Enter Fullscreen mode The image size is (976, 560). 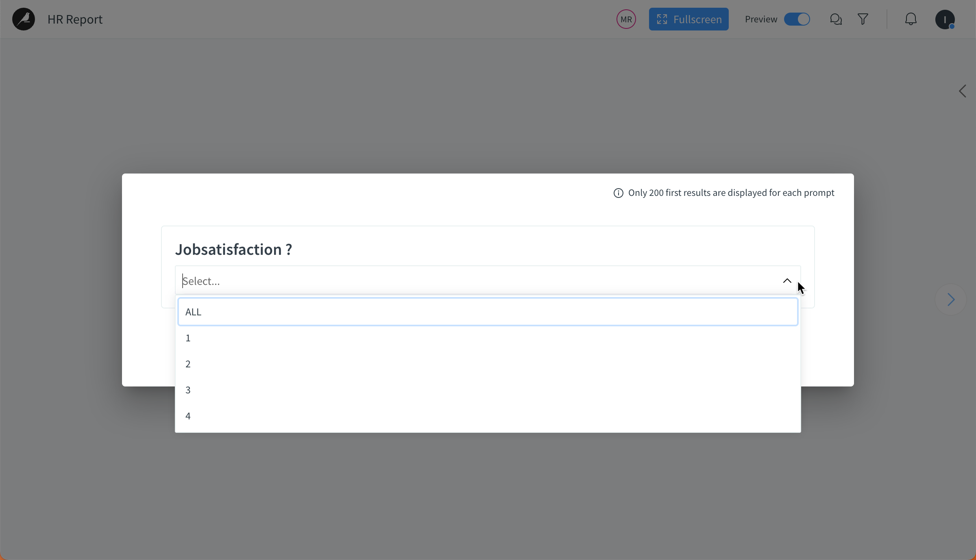coord(689,19)
